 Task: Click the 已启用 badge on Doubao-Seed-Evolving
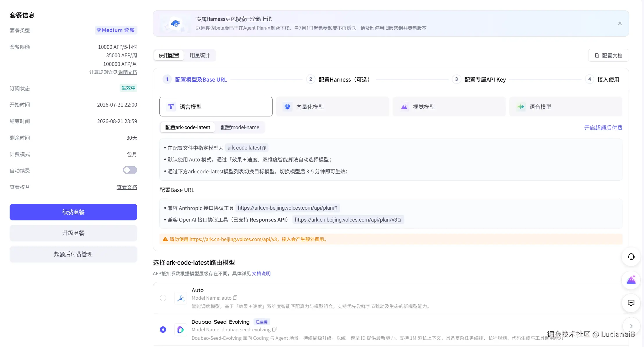(262, 322)
